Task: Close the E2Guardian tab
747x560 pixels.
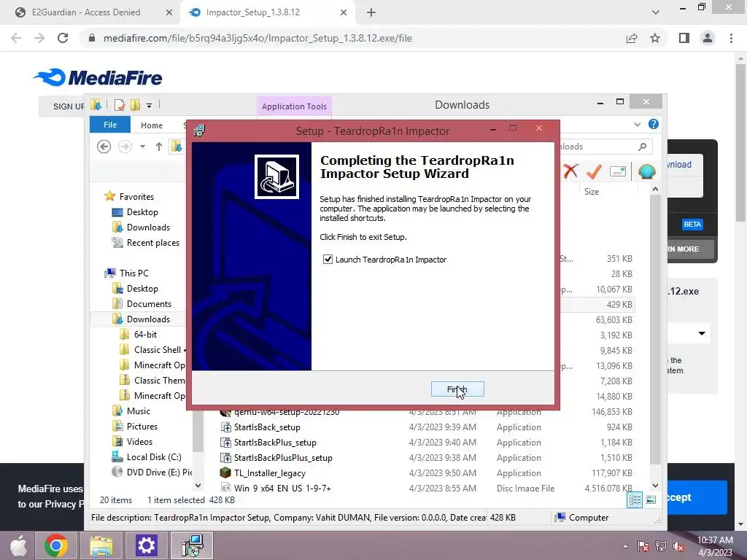Action: tap(169, 13)
